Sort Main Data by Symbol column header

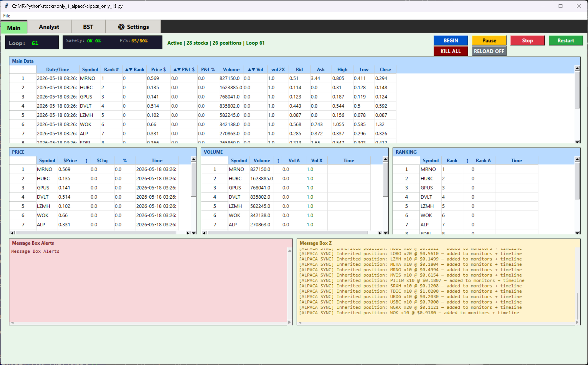click(90, 69)
